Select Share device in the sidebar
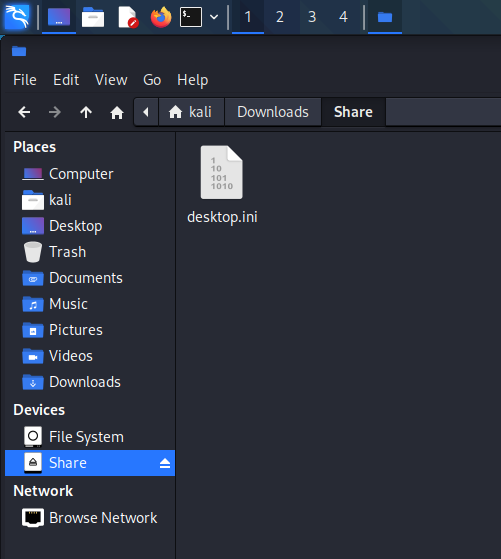This screenshot has height=559, width=501. (x=90, y=463)
